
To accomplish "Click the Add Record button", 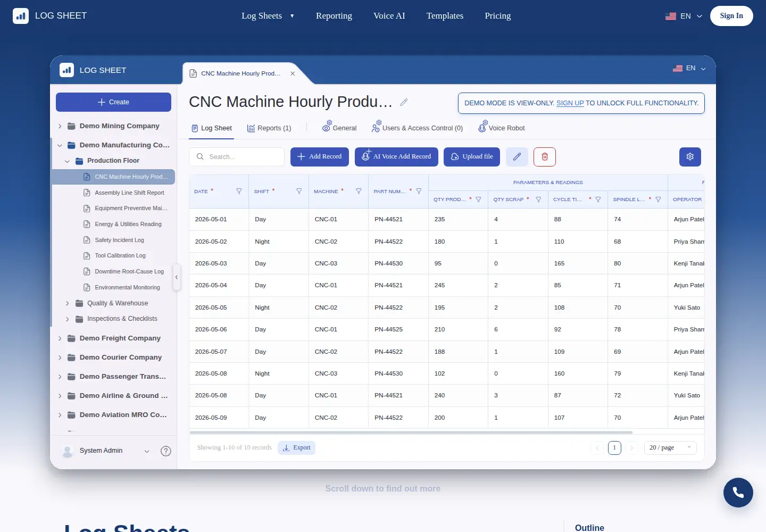I will 320,157.
